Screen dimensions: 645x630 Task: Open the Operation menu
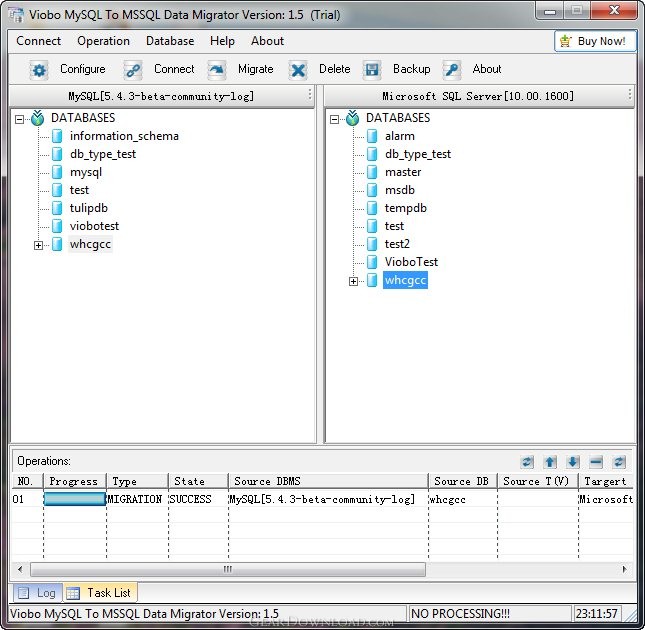[x=103, y=41]
